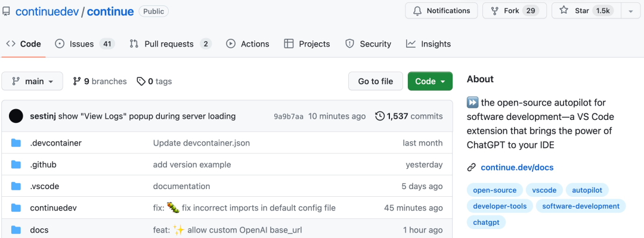Select the autopilot topic tag
Viewport: 644px width, 238px height.
pyautogui.click(x=587, y=190)
